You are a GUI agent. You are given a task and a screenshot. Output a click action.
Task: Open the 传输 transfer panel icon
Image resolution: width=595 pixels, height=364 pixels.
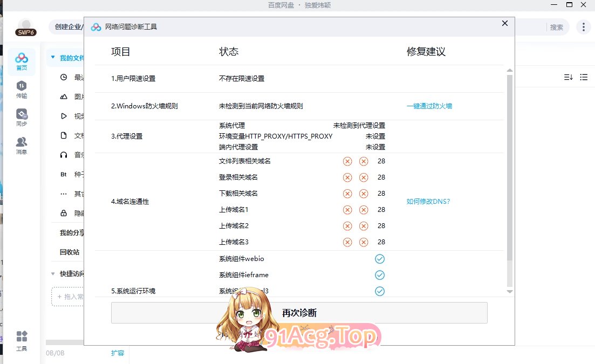tap(22, 90)
